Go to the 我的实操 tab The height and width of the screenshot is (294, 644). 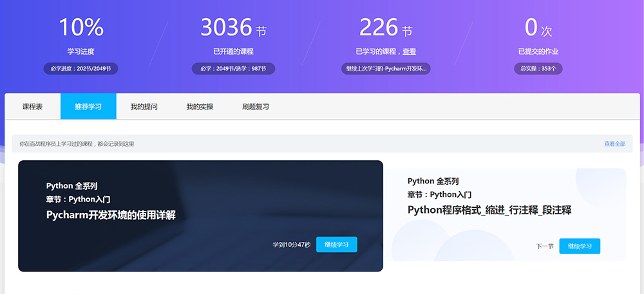pos(200,107)
